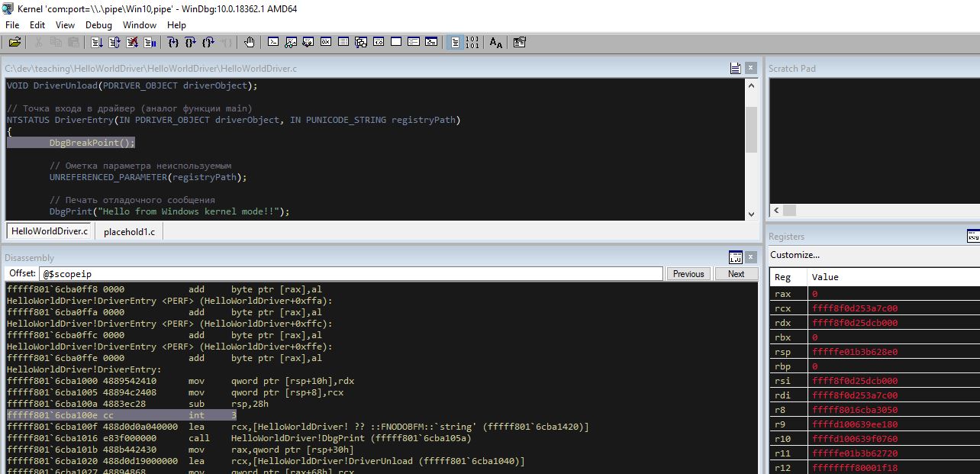Open the font settings with the A icon
Screen dimensions: 980x474
point(495,43)
